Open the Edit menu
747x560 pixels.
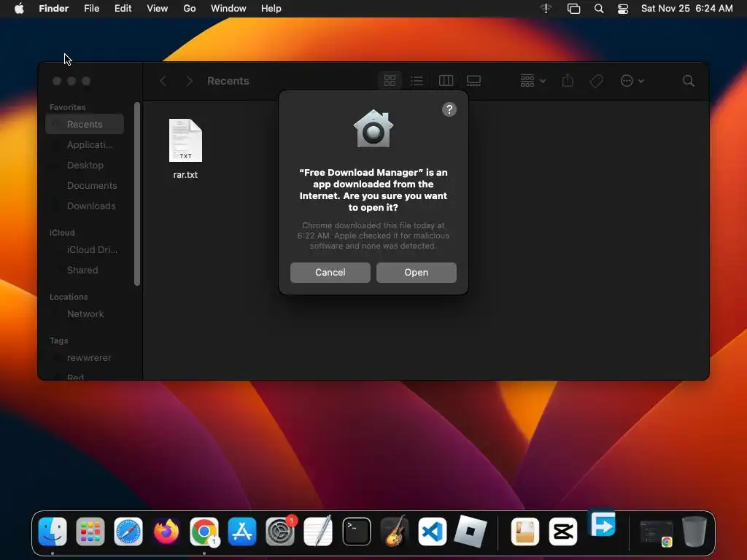click(x=123, y=9)
